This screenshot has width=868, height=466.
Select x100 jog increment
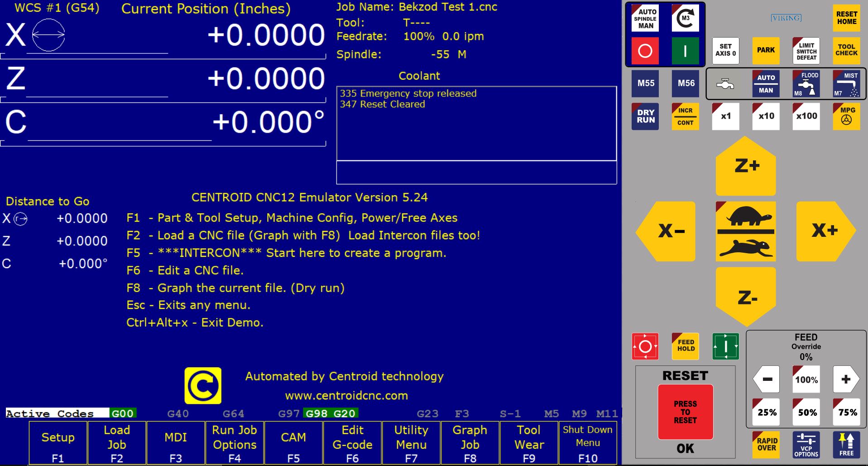806,116
